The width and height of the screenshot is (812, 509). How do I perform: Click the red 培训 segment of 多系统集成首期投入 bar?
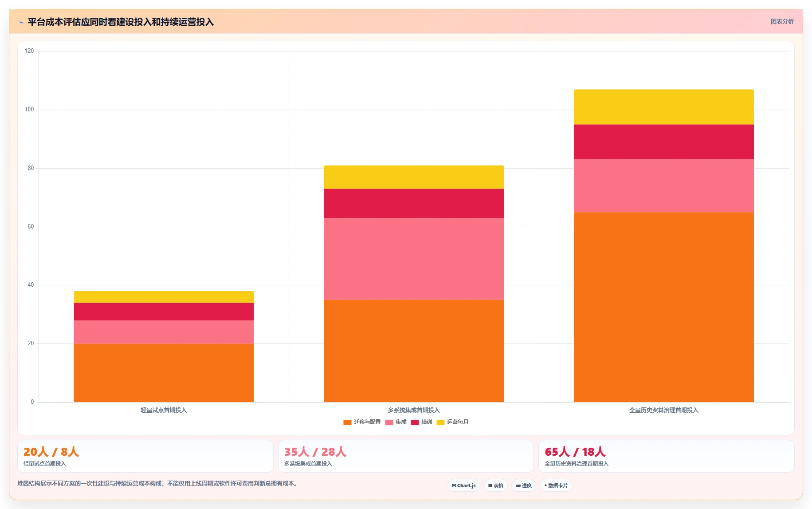[x=414, y=203]
